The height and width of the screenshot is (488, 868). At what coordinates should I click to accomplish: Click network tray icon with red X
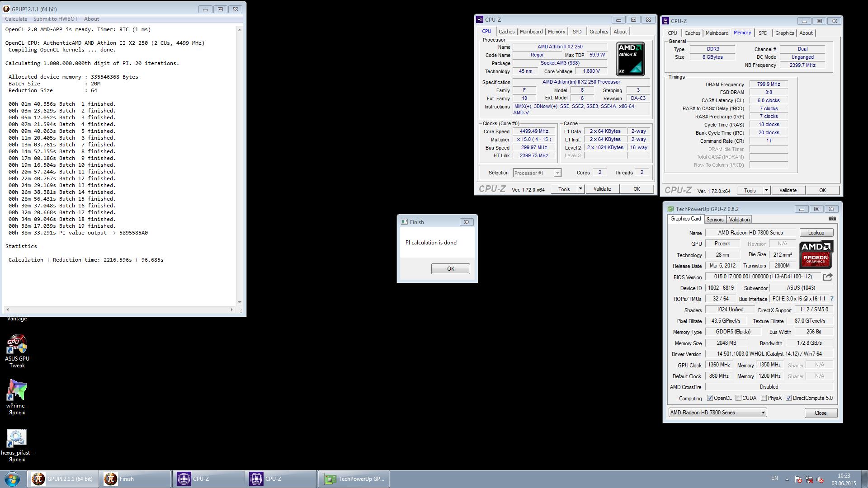point(809,479)
